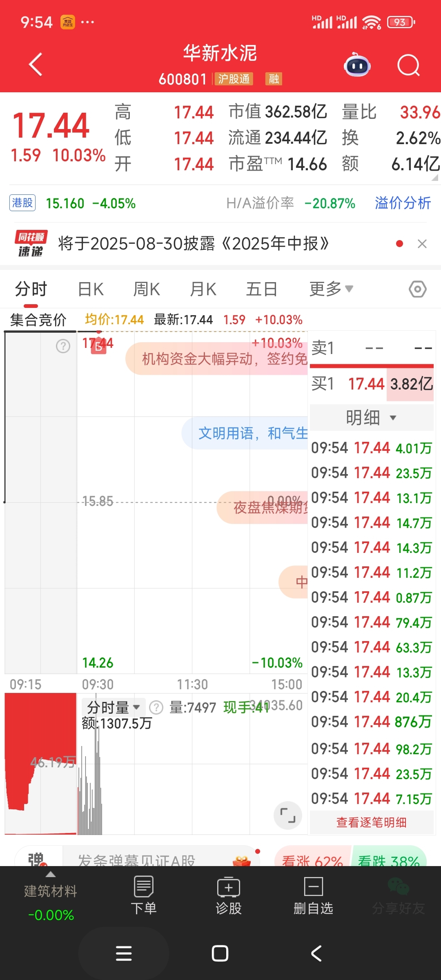Tap the 买1 17.44 order row
Viewport: 441px width, 980px height.
click(x=372, y=384)
